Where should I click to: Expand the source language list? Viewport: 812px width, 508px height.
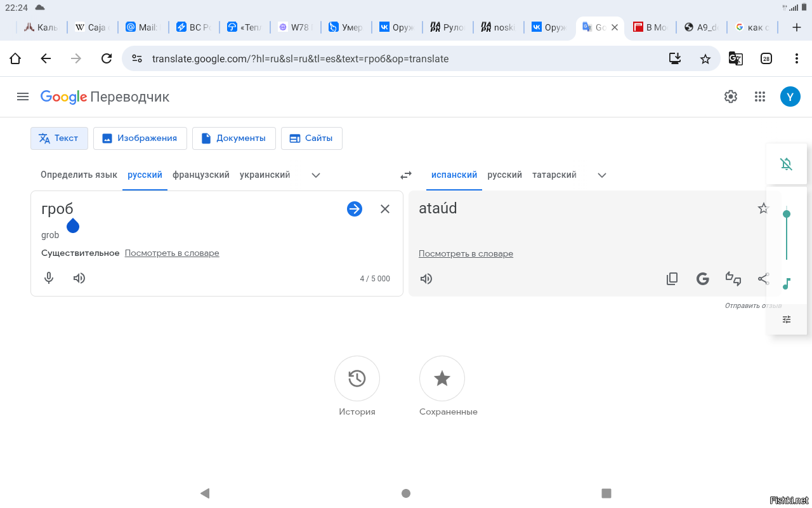315,175
